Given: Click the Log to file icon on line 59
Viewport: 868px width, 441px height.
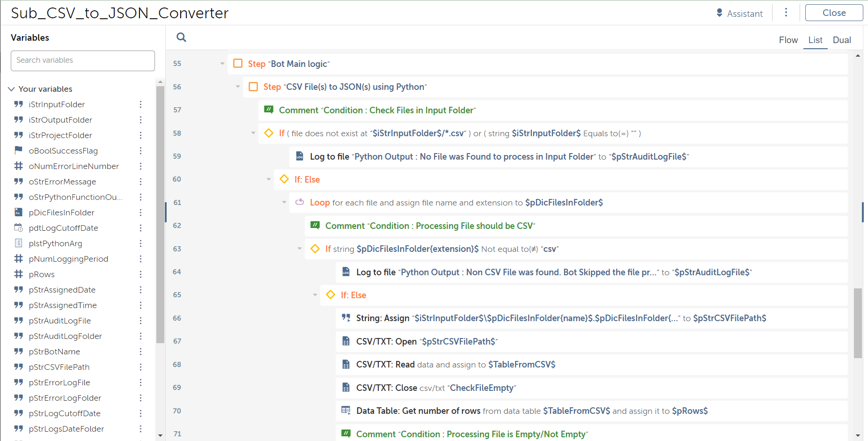Looking at the screenshot, I should (300, 156).
